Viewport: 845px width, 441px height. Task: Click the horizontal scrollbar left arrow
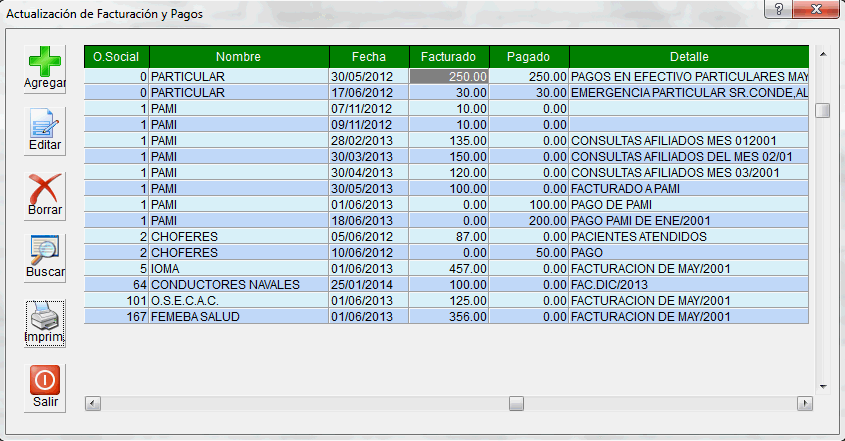click(93, 403)
